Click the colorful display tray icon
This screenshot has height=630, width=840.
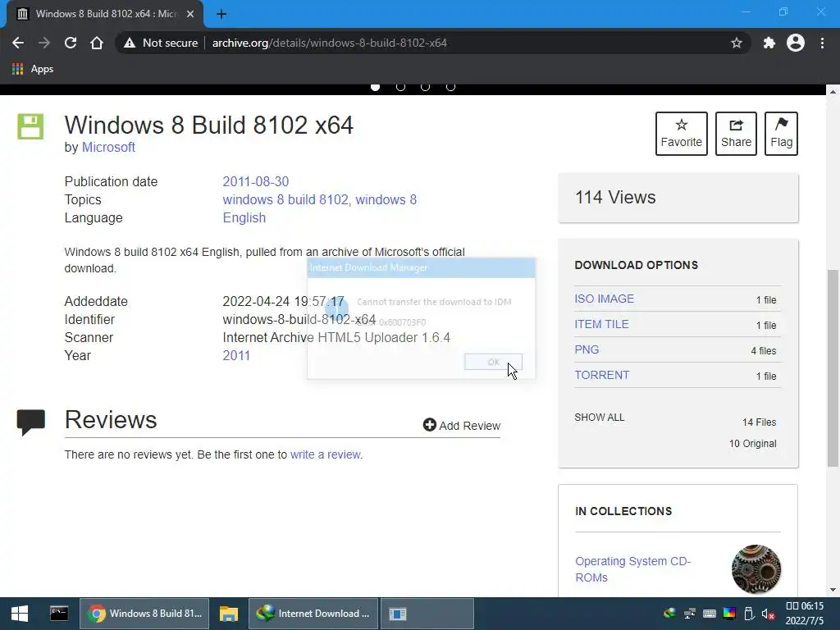point(729,614)
